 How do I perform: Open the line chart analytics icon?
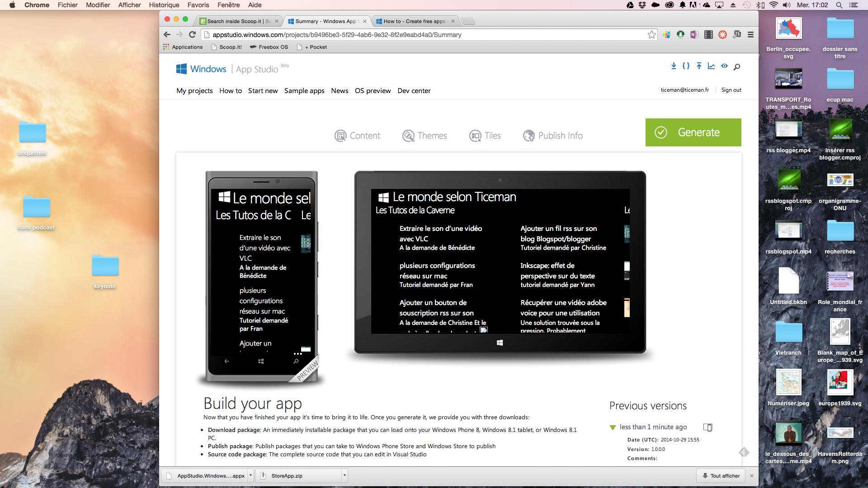(x=711, y=66)
